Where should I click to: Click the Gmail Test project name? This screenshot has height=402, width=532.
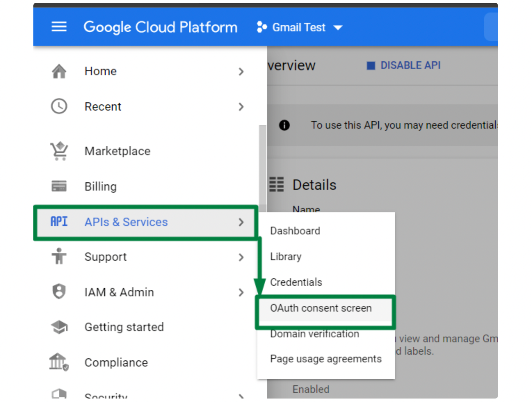299,27
